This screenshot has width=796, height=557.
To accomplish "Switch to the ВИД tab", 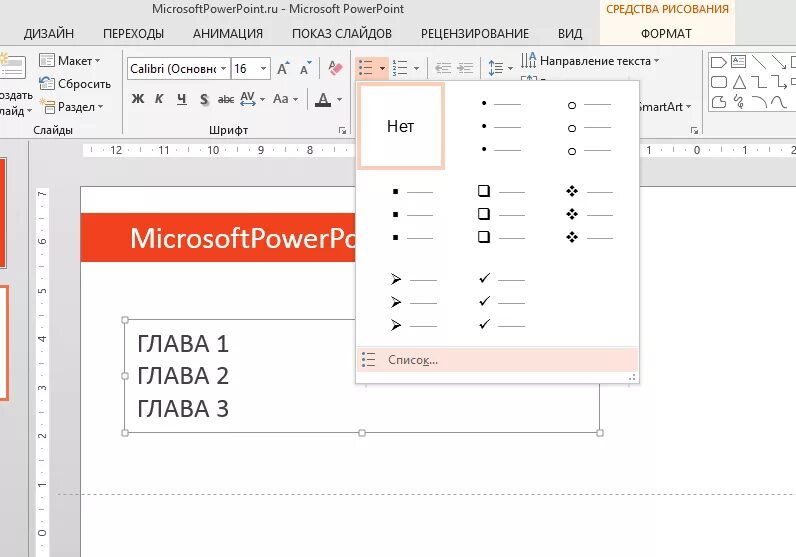I will [570, 34].
